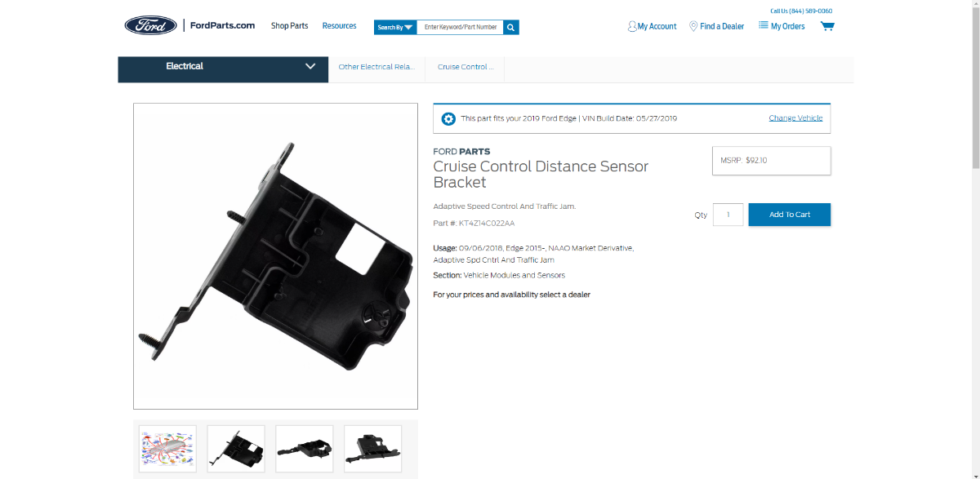Open Other Electrical Rela... breadcrumb tab

coord(376,67)
